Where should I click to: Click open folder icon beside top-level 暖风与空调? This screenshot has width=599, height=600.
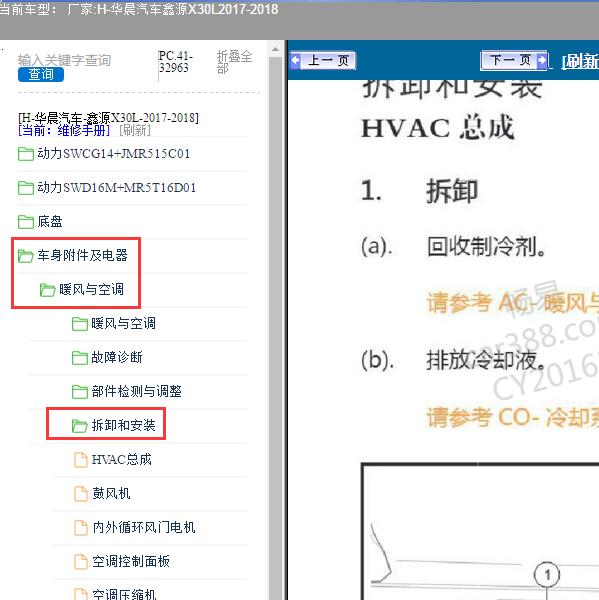tap(47, 290)
